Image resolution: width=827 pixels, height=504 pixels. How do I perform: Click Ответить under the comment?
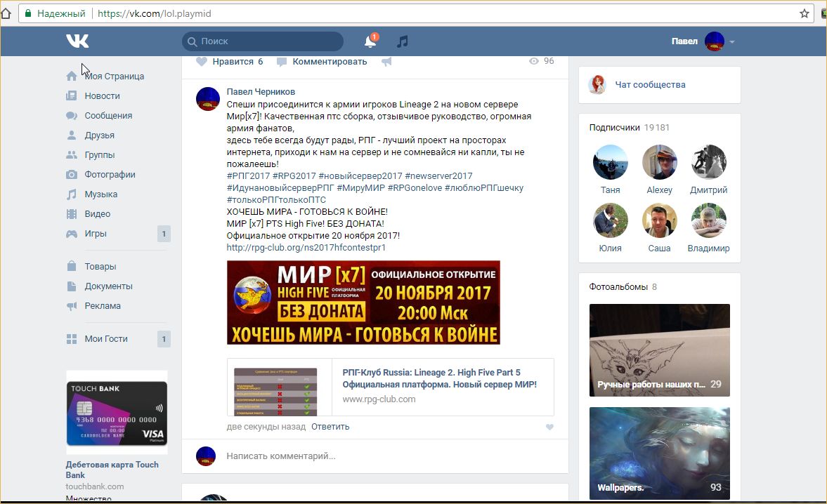click(x=330, y=427)
